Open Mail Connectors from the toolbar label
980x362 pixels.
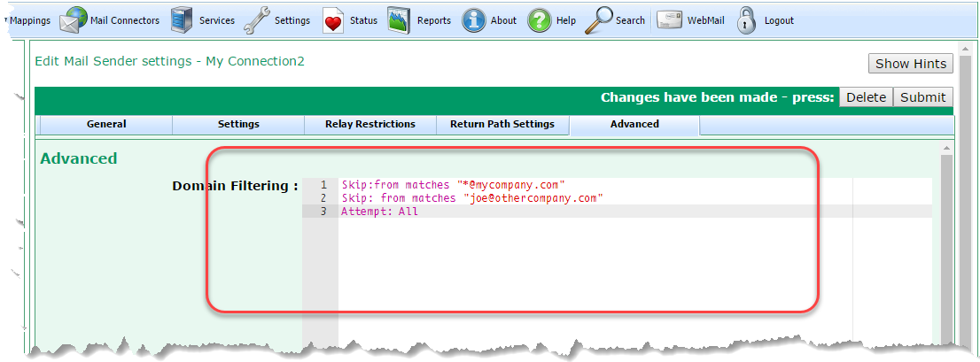point(125,20)
